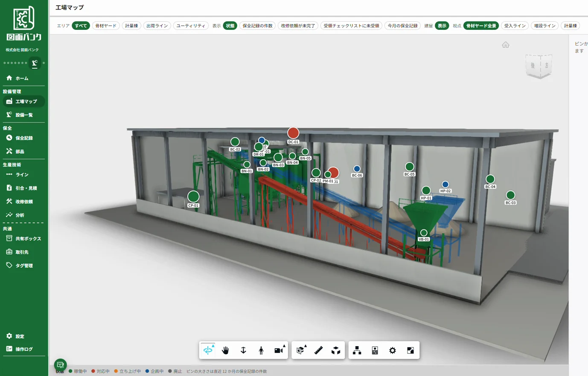Select the ruler measure tool
The image size is (588, 376).
318,350
